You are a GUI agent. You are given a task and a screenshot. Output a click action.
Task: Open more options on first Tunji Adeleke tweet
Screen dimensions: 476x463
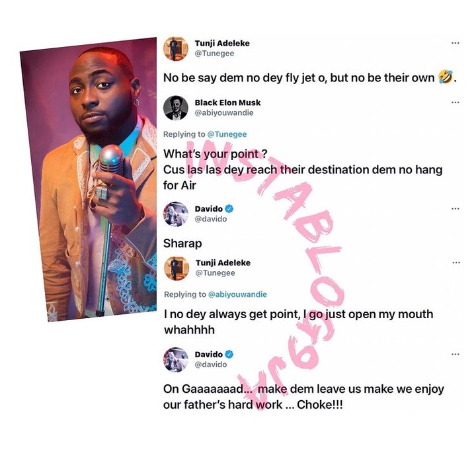[x=455, y=43]
